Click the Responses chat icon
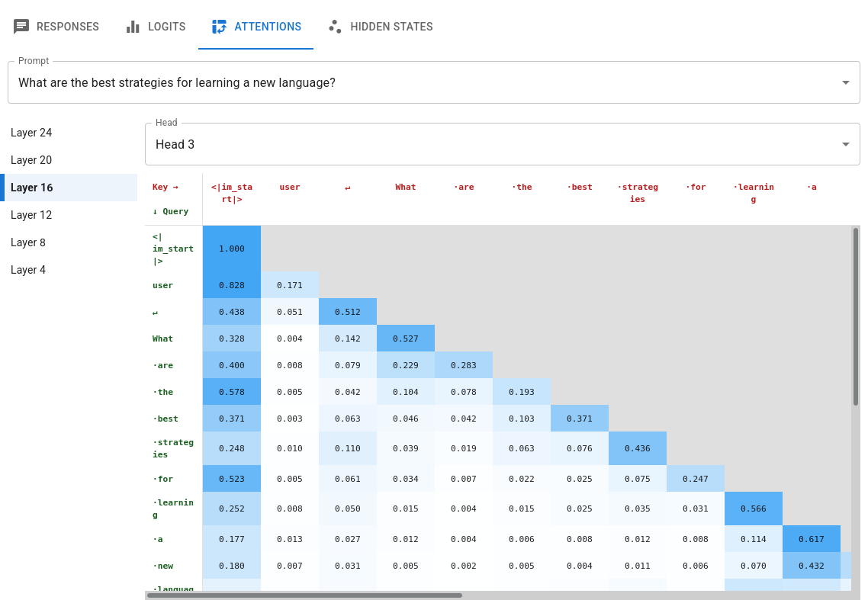This screenshot has height=600, width=868. pyautogui.click(x=21, y=27)
